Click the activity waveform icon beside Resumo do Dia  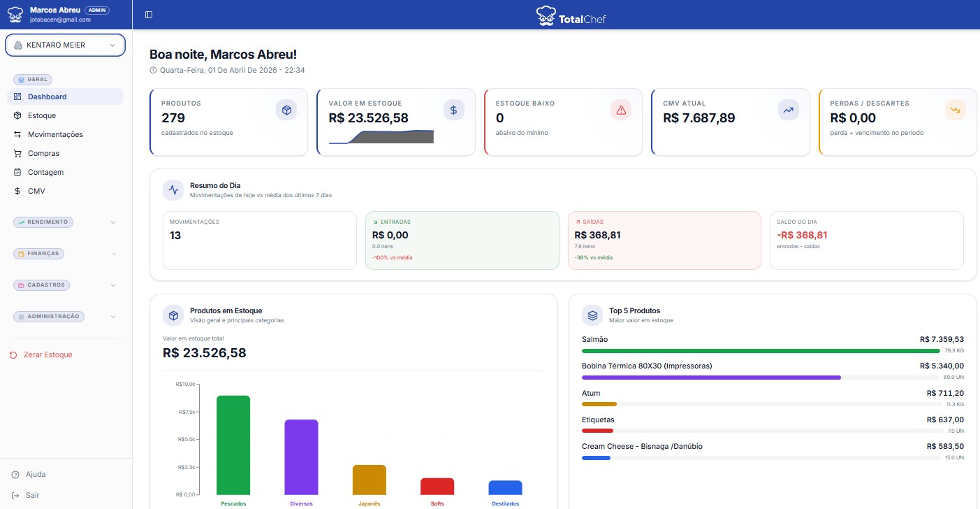(x=173, y=189)
